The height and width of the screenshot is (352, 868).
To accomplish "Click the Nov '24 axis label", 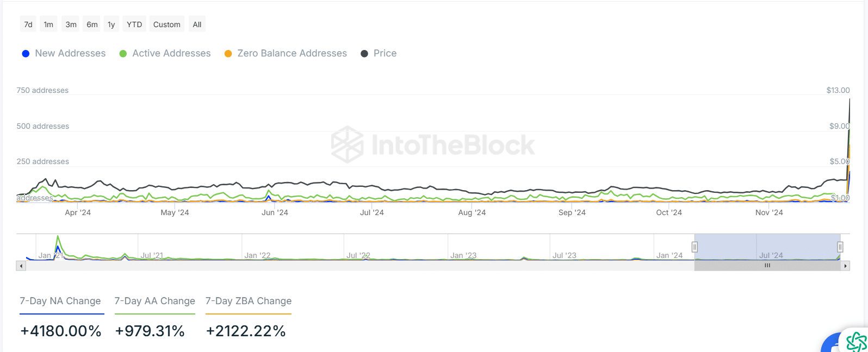I will point(769,212).
